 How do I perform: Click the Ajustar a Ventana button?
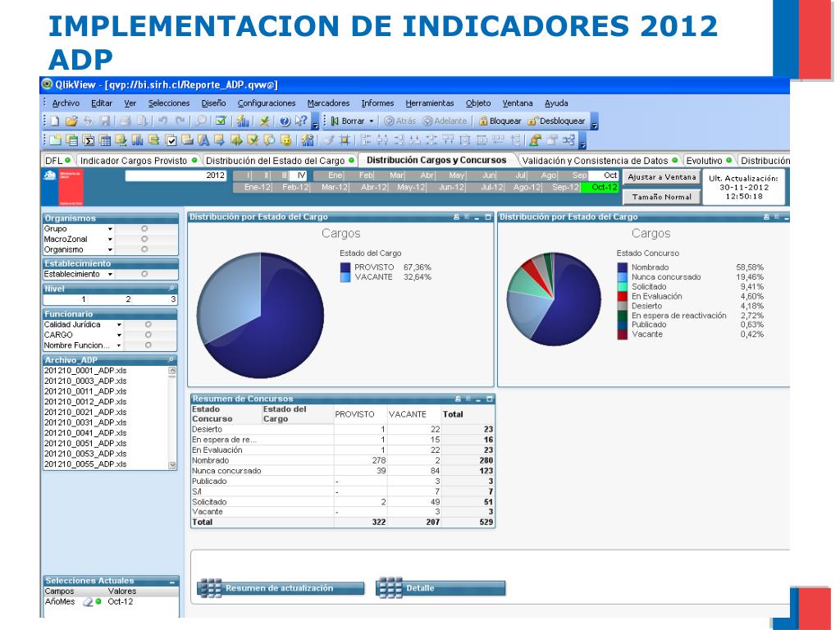tap(662, 177)
